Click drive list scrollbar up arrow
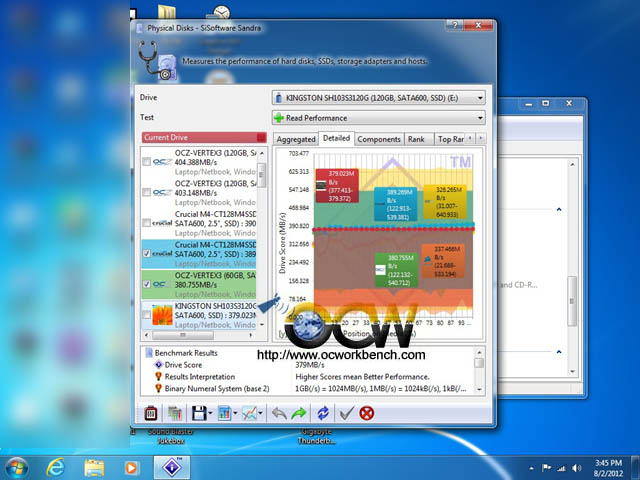 pos(262,153)
